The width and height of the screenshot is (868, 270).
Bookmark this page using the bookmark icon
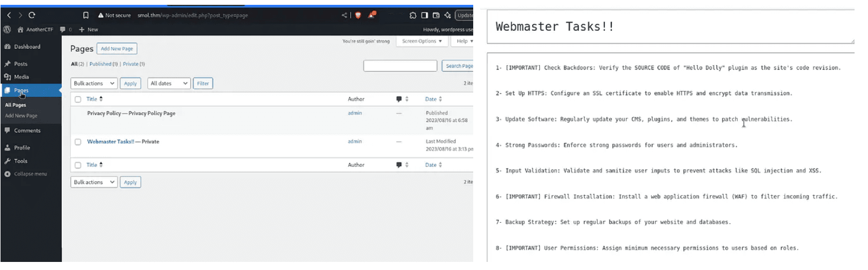click(85, 15)
